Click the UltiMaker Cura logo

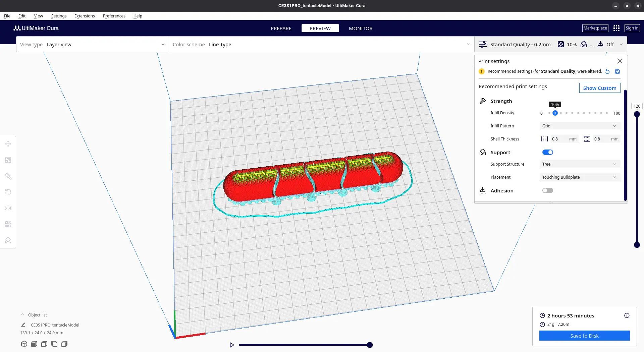36,28
